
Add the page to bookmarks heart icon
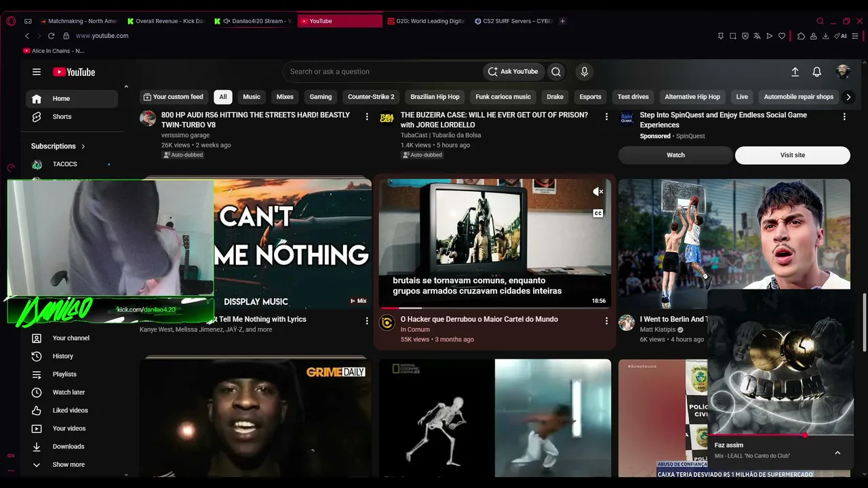[782, 36]
